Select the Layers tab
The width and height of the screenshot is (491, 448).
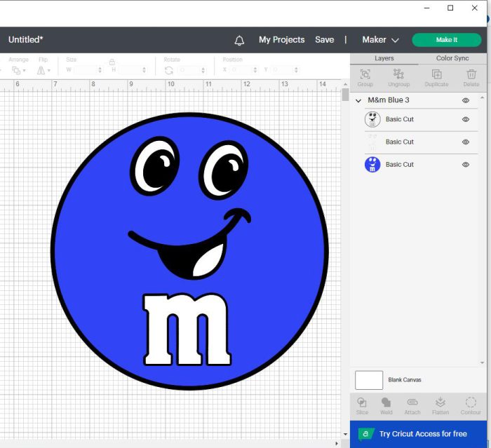[384, 58]
